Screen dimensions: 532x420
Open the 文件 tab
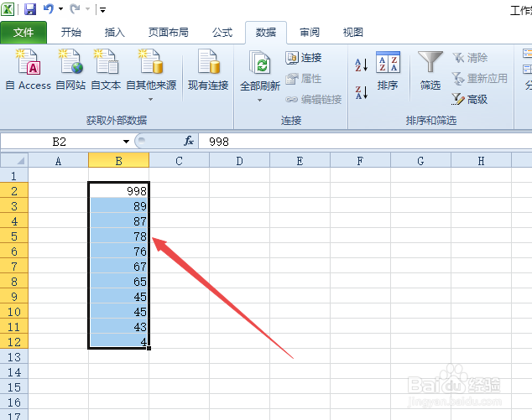point(23,33)
